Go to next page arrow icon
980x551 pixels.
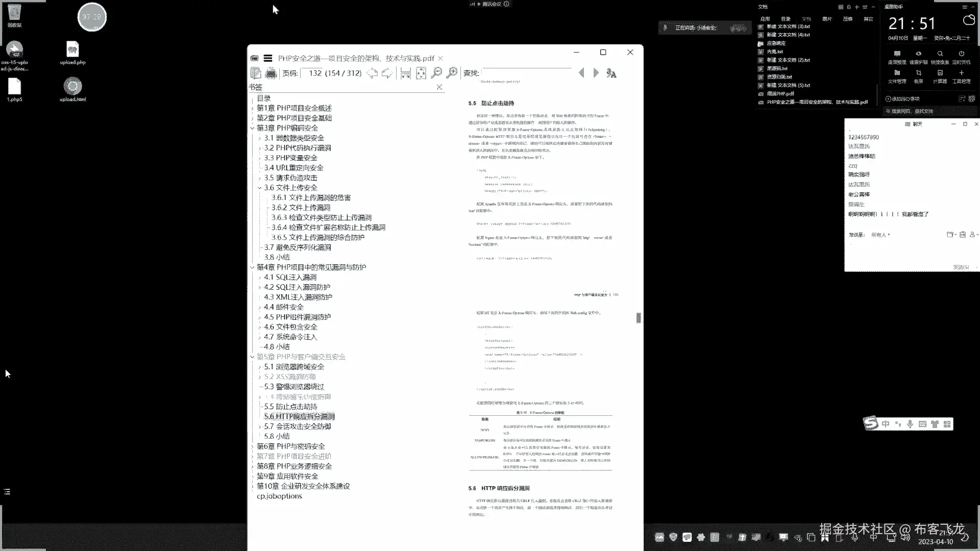[387, 73]
